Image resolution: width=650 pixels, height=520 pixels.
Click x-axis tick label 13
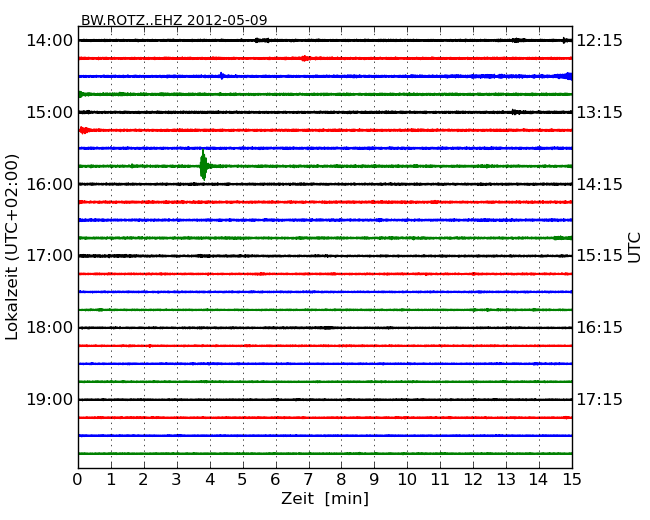(x=506, y=479)
